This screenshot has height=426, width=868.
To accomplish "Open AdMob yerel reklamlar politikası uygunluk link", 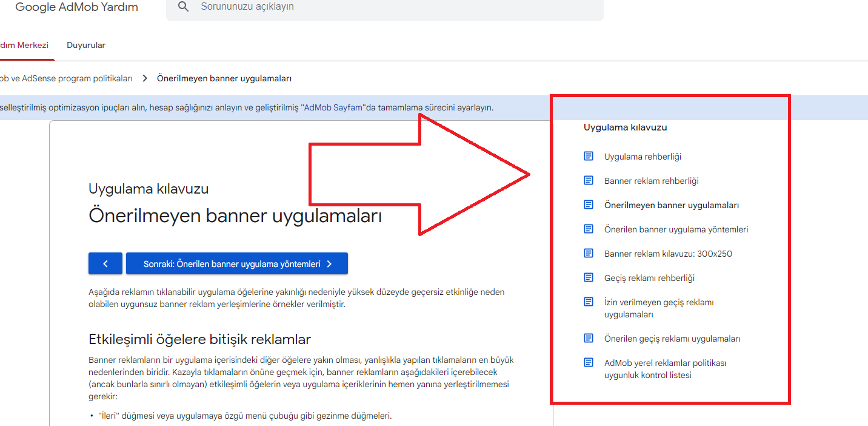I will 665,369.
